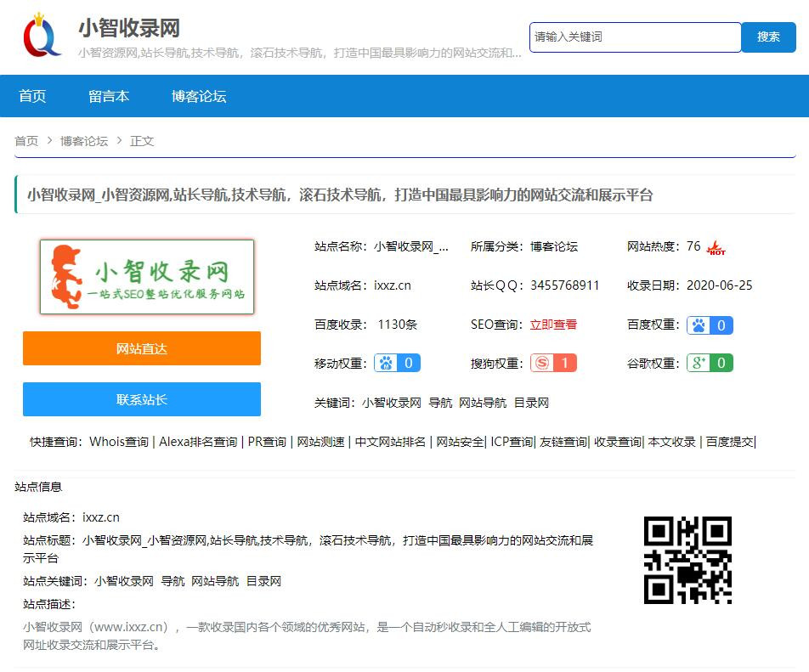
Task: Click the Baidu paw 百度权重 badge
Action: [710, 325]
